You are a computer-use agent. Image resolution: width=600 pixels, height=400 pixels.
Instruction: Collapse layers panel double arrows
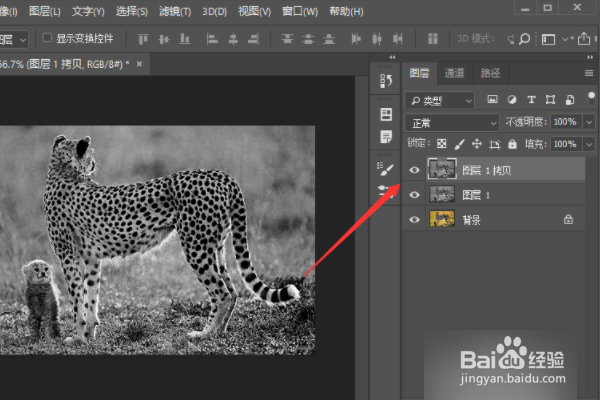tap(590, 57)
